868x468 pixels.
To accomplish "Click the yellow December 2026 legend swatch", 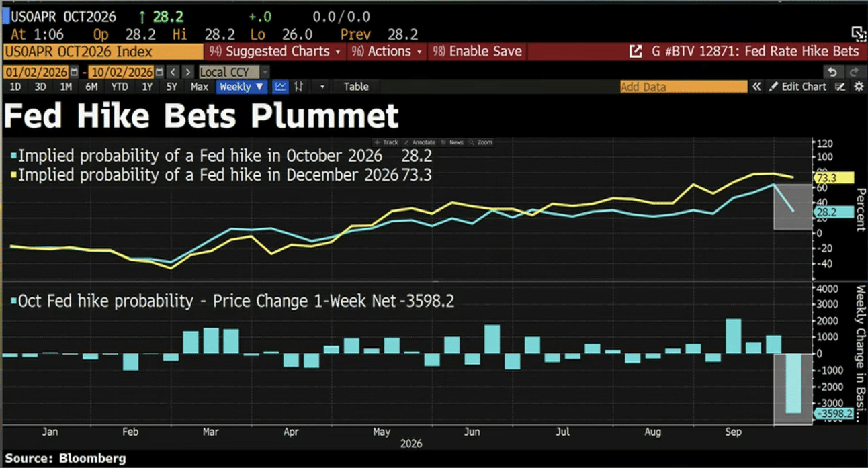I will pyautogui.click(x=13, y=175).
